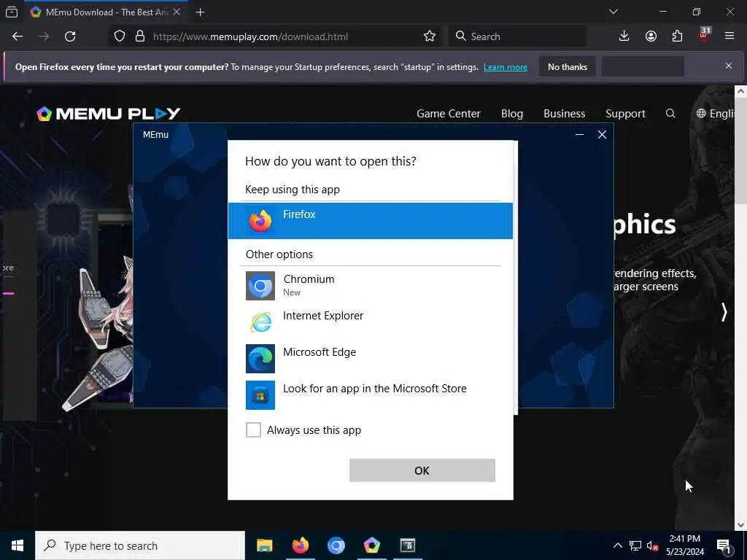Go to the Blog menu item
Screen dimensions: 747x560
tap(512, 113)
